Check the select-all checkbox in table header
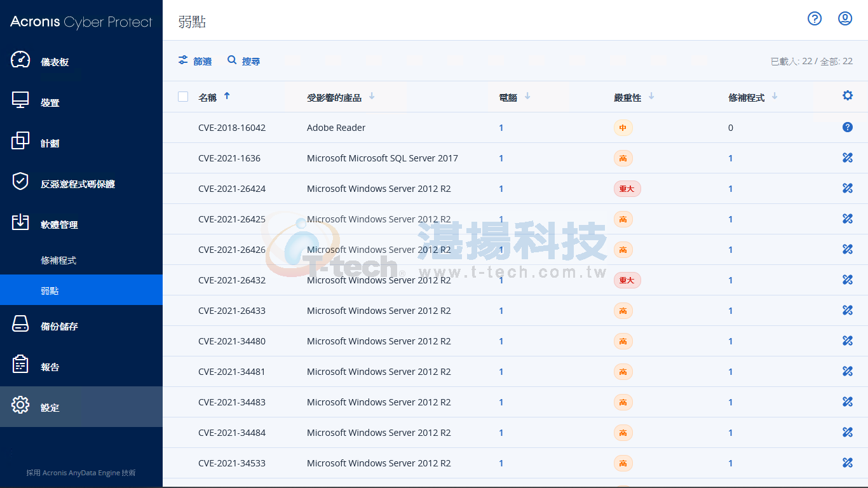 [x=183, y=97]
